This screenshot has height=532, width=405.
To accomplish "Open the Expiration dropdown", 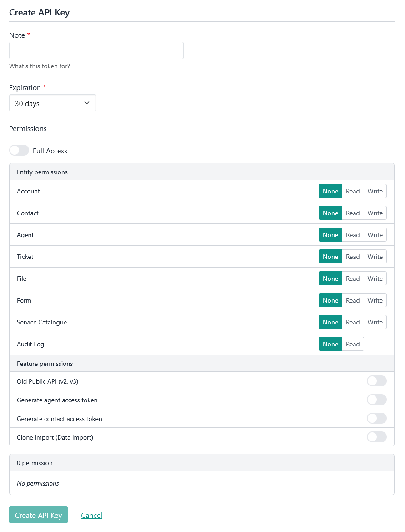I will point(53,103).
